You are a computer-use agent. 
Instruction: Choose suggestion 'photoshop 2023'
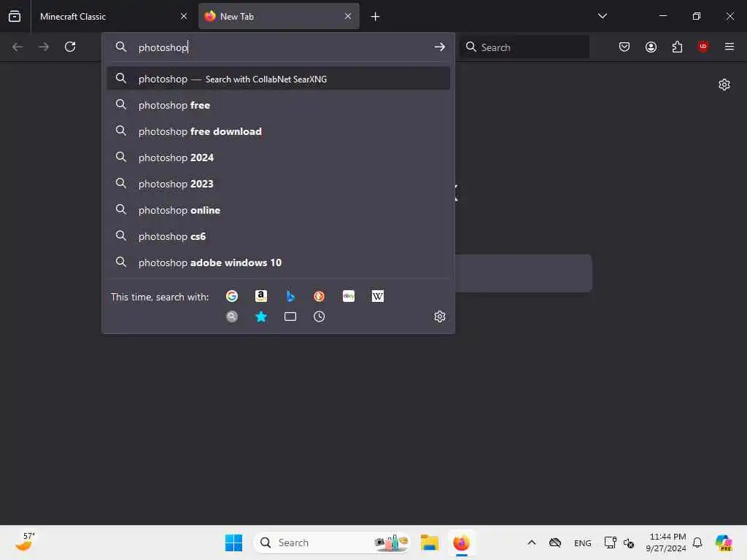click(279, 183)
